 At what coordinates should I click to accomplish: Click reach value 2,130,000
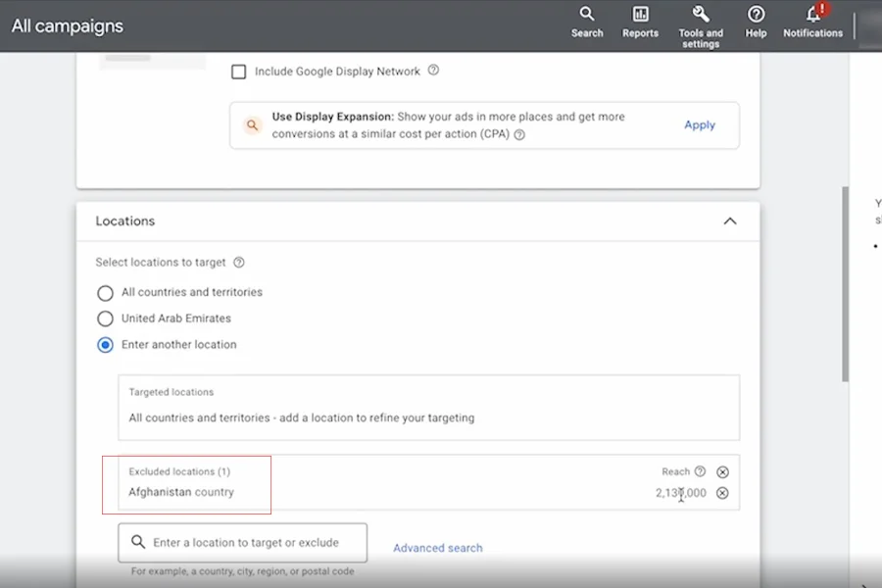click(x=681, y=493)
